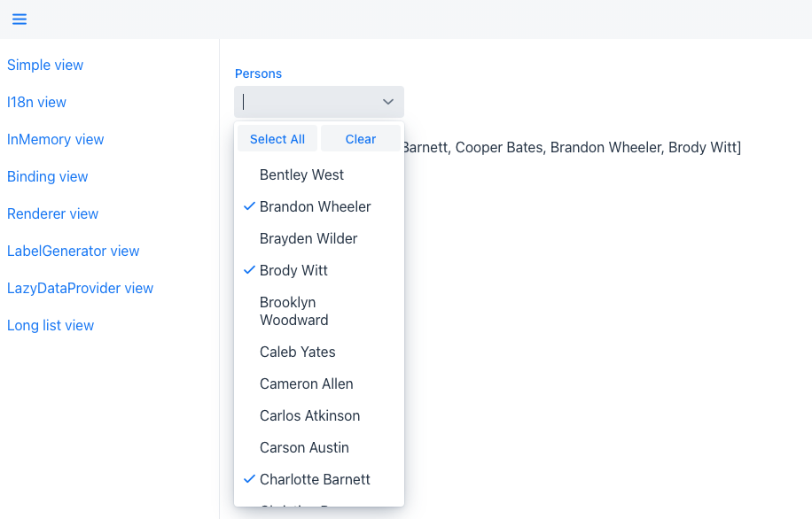This screenshot has width=812, height=519.
Task: Choose Cameron Allen from the list
Action: tap(306, 383)
